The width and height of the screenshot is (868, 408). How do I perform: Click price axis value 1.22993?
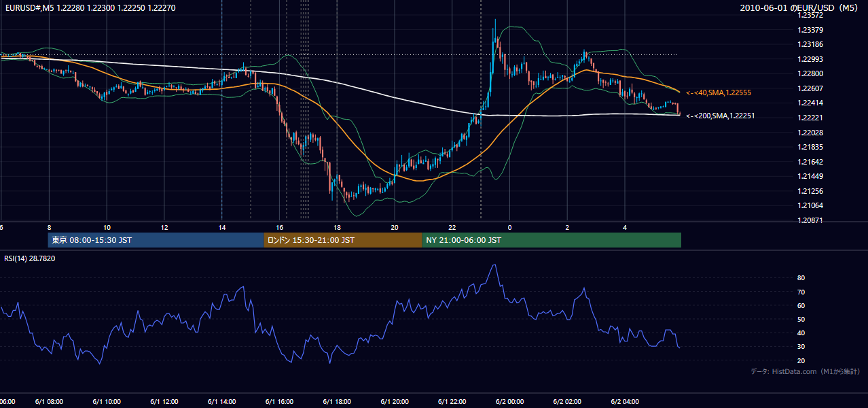[x=810, y=59]
